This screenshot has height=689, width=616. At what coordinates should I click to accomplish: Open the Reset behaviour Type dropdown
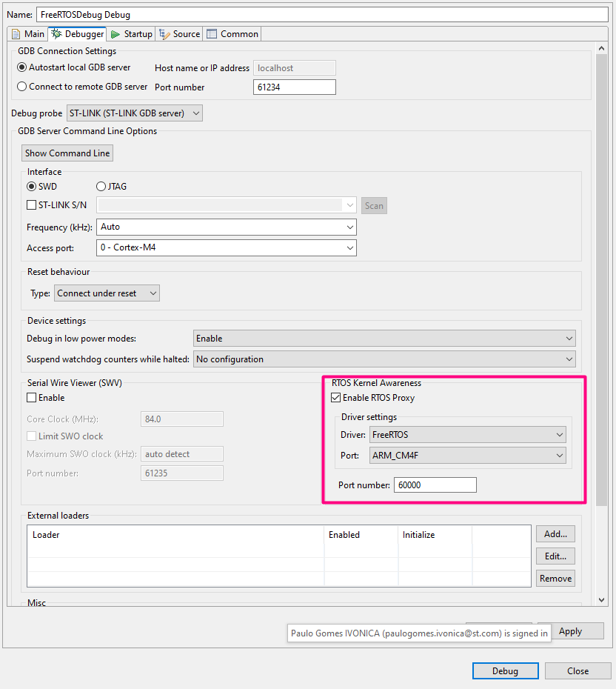coord(107,293)
